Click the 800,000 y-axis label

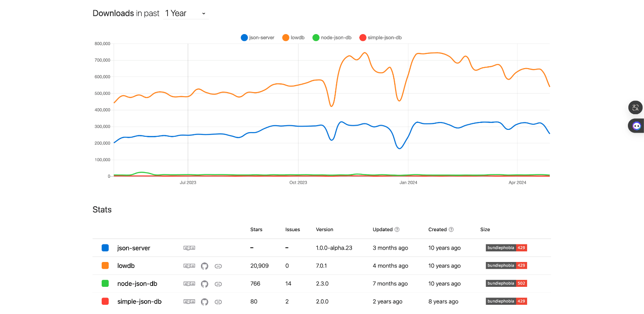point(102,44)
